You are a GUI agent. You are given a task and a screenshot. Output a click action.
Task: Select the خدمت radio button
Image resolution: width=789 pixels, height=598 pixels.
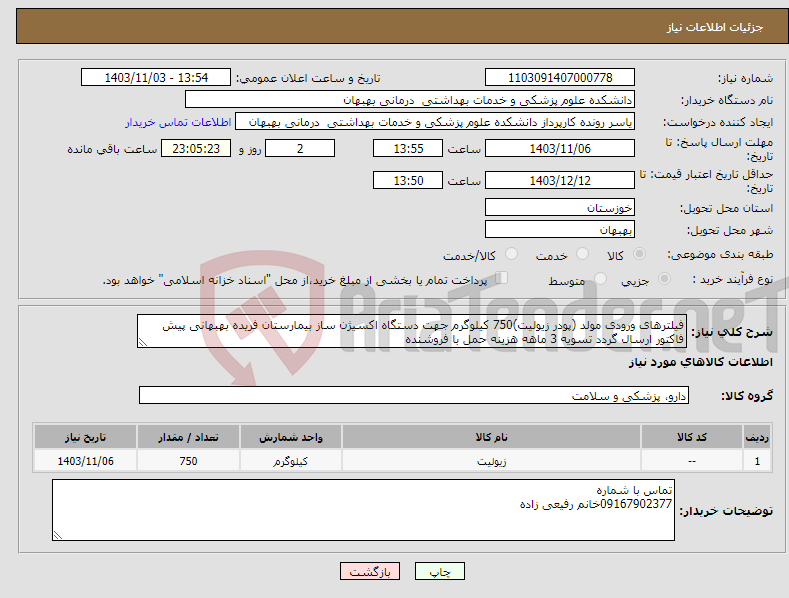(582, 254)
